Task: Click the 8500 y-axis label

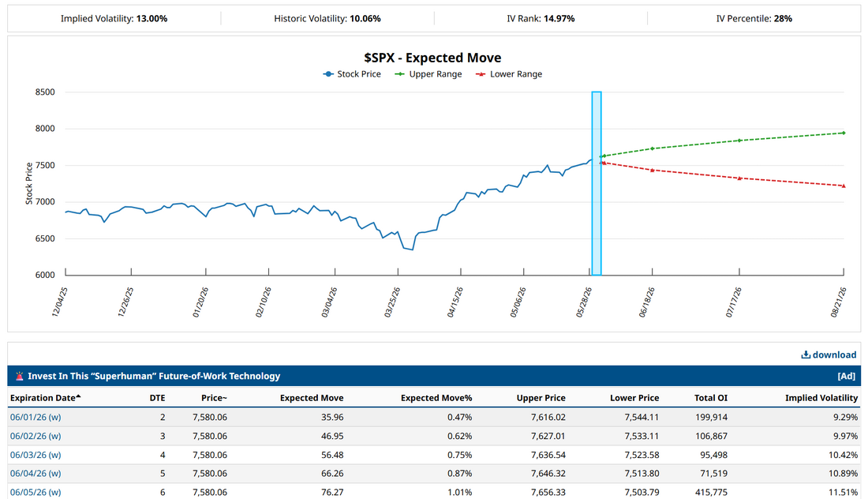Action: (x=45, y=92)
